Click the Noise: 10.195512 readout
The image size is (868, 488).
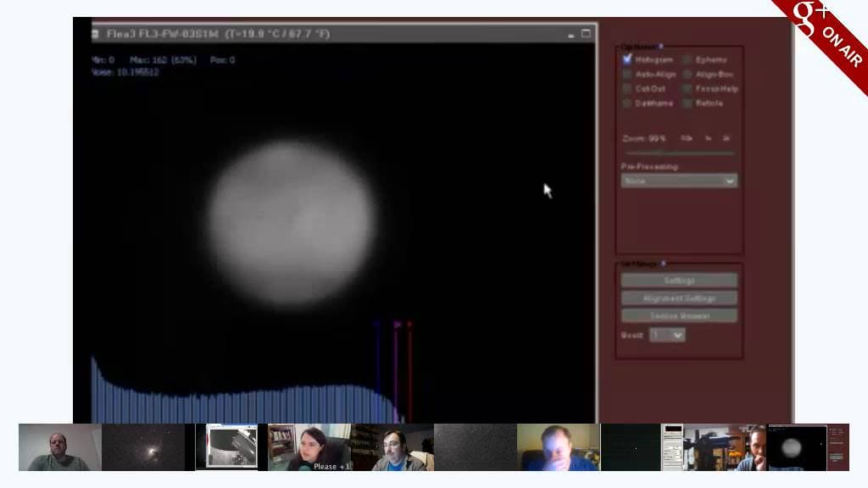coord(125,72)
